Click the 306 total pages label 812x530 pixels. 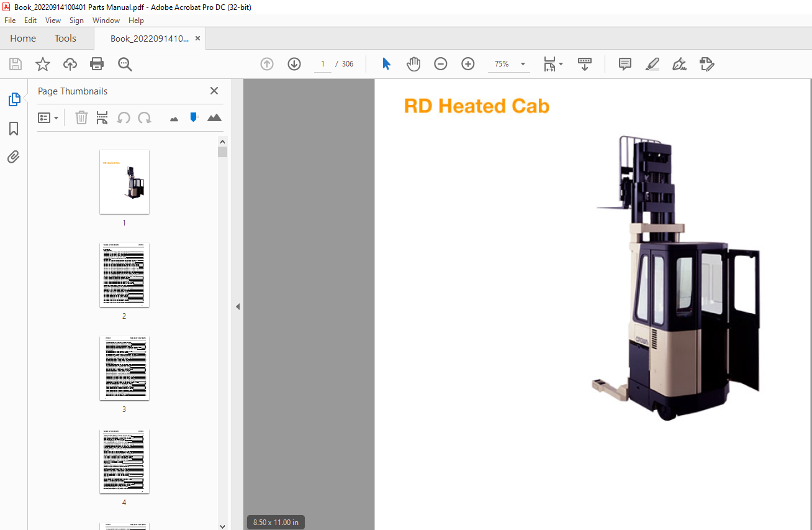(x=348, y=64)
